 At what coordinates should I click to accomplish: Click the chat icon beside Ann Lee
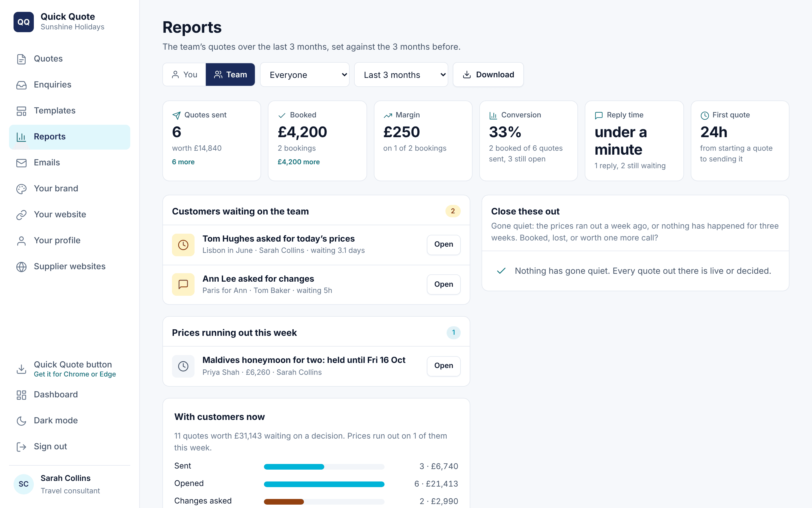183,284
